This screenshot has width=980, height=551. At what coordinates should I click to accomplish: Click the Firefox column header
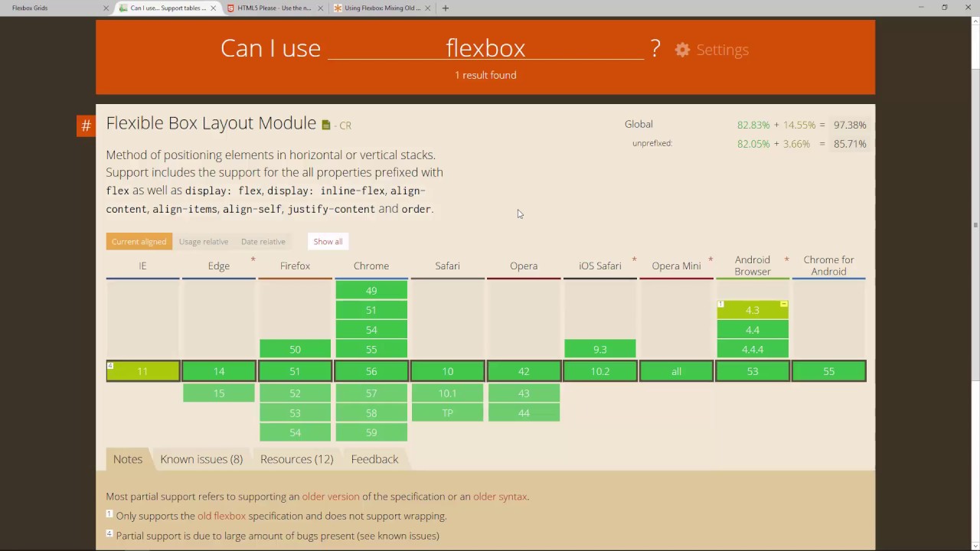[295, 266]
